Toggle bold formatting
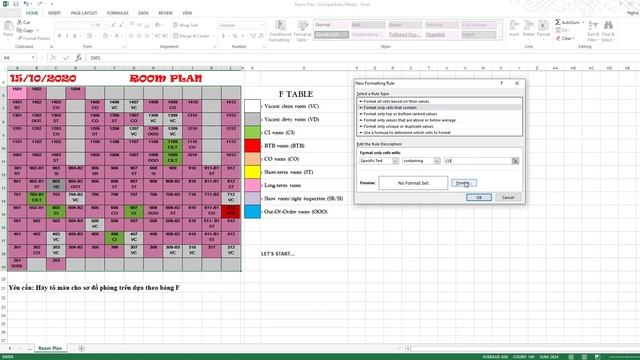Screen dimensions: 640x360 tap(60, 36)
